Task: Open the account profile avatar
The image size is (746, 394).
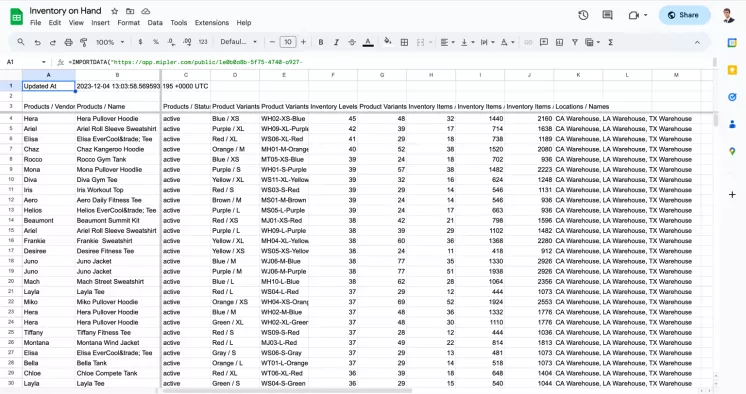Action: coord(728,15)
